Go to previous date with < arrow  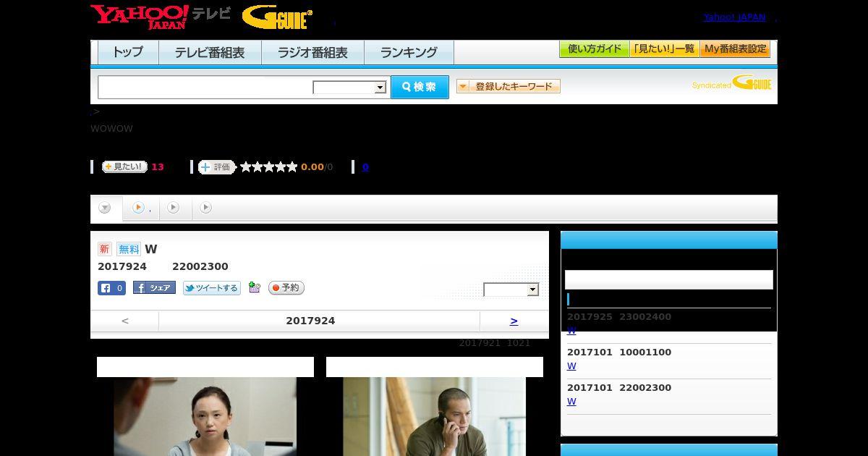[124, 321]
